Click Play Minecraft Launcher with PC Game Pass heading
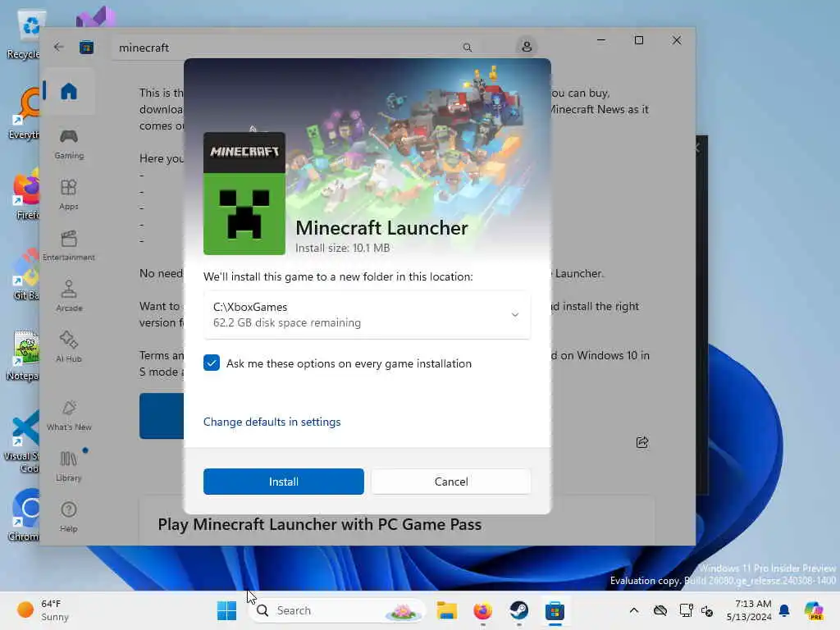840x630 pixels. point(319,524)
